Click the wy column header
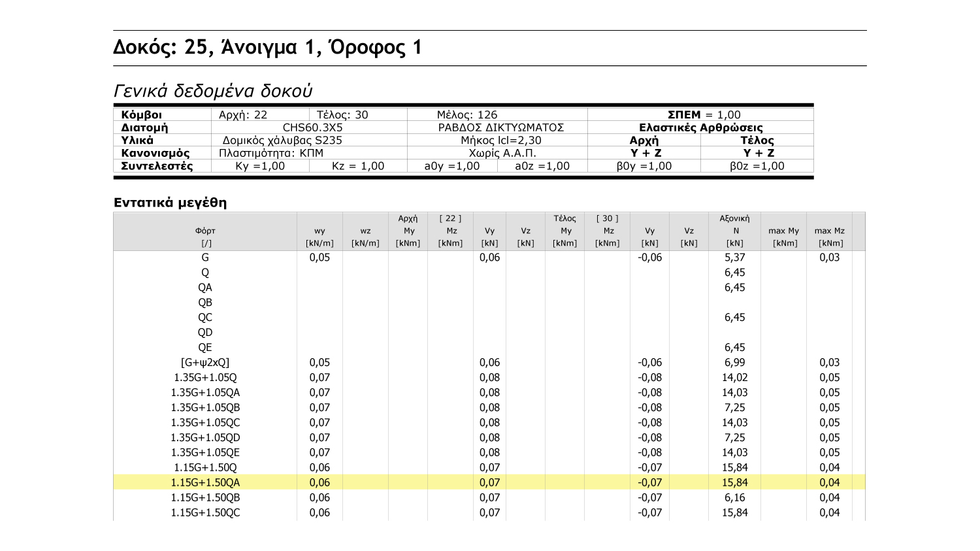The width and height of the screenshot is (980, 551). pos(319,231)
